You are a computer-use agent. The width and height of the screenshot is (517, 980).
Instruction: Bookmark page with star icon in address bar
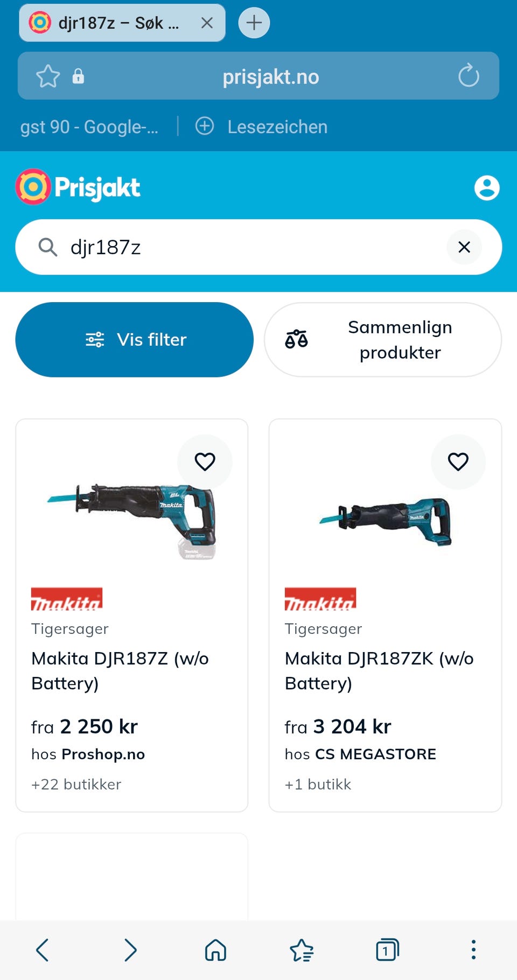[x=48, y=76]
